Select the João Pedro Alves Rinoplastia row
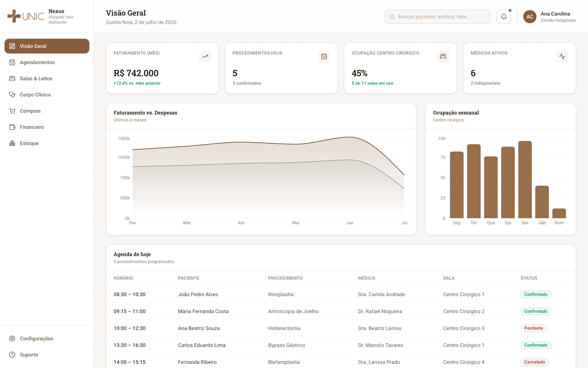The image size is (588, 368). (341, 294)
